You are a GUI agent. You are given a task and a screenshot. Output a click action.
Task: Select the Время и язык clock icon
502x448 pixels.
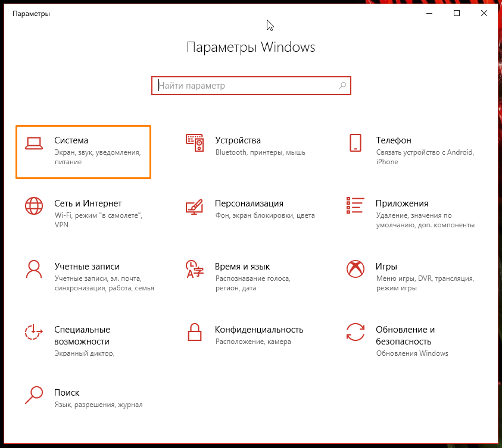[195, 269]
